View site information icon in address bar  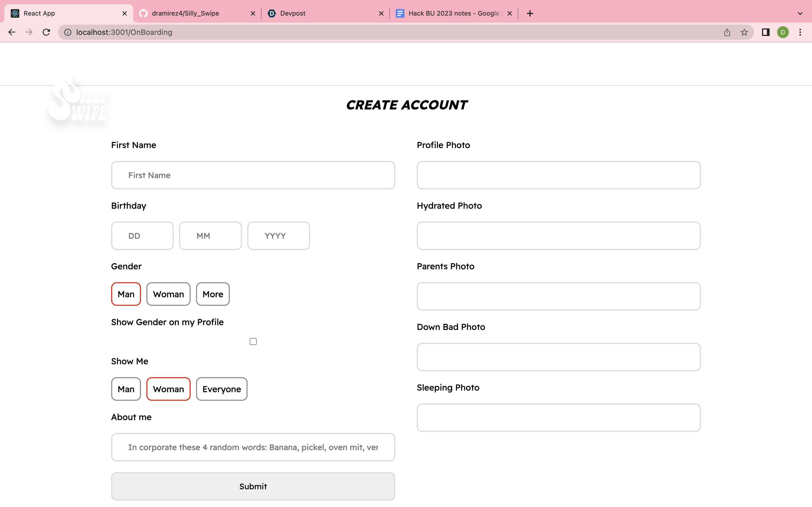(x=68, y=32)
